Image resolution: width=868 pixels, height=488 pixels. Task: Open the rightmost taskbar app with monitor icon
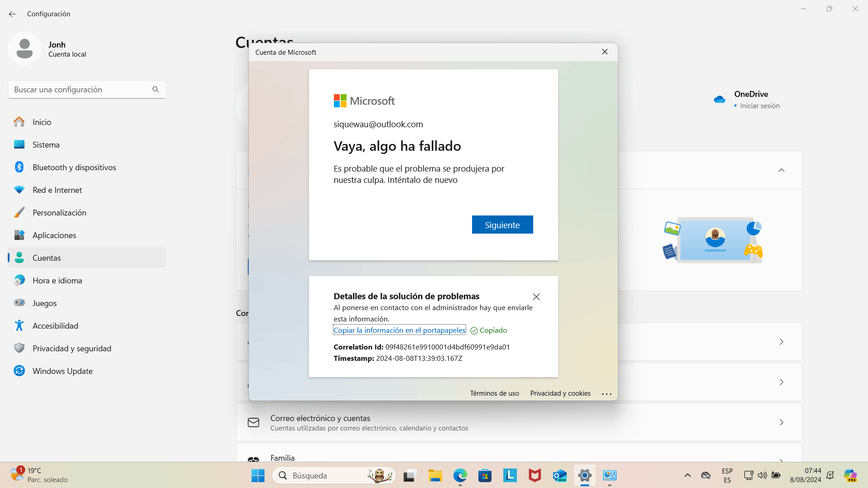609,475
